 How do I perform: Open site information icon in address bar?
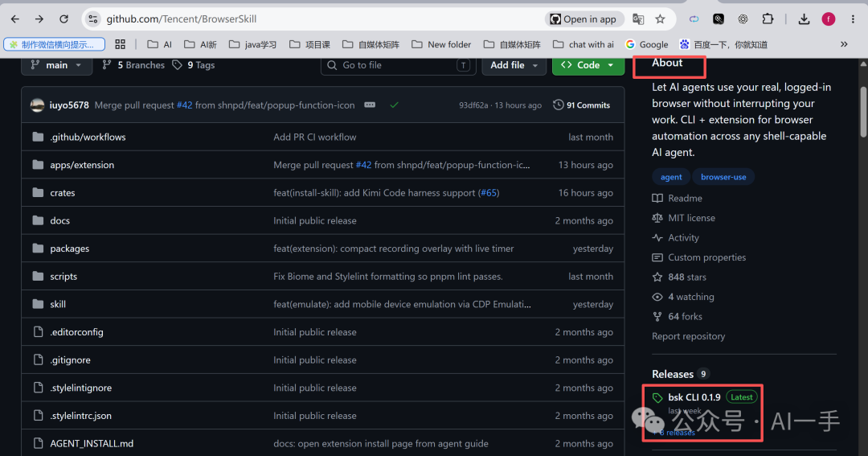(93, 18)
